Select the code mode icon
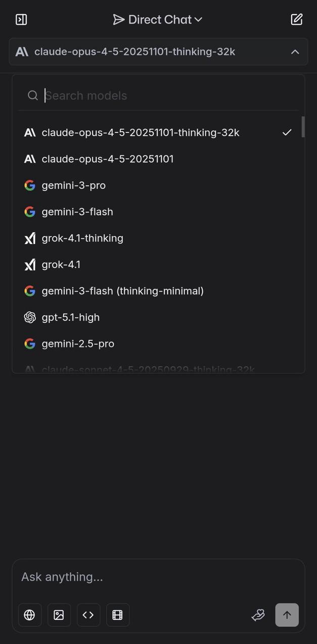The image size is (317, 644). point(88,615)
